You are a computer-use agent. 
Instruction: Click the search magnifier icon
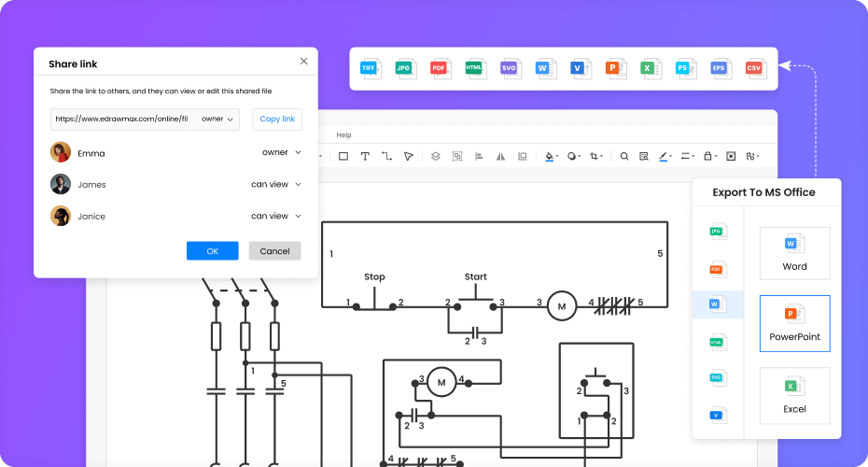624,156
